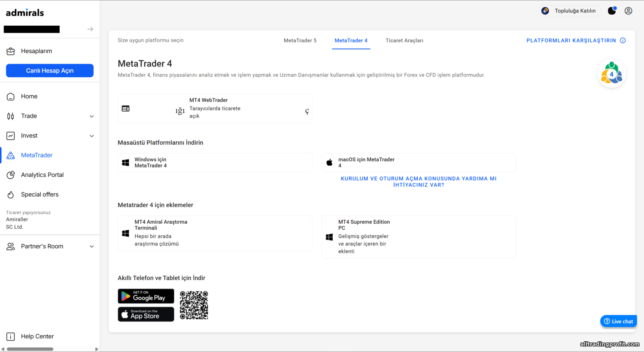
Task: Expand the Trade menu chevron
Action: 91,116
